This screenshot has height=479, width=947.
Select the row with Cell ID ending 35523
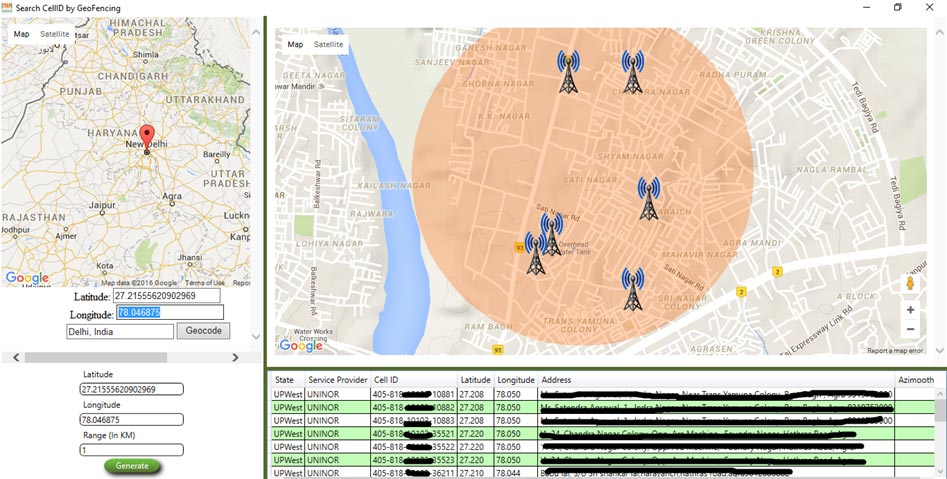click(x=603, y=460)
